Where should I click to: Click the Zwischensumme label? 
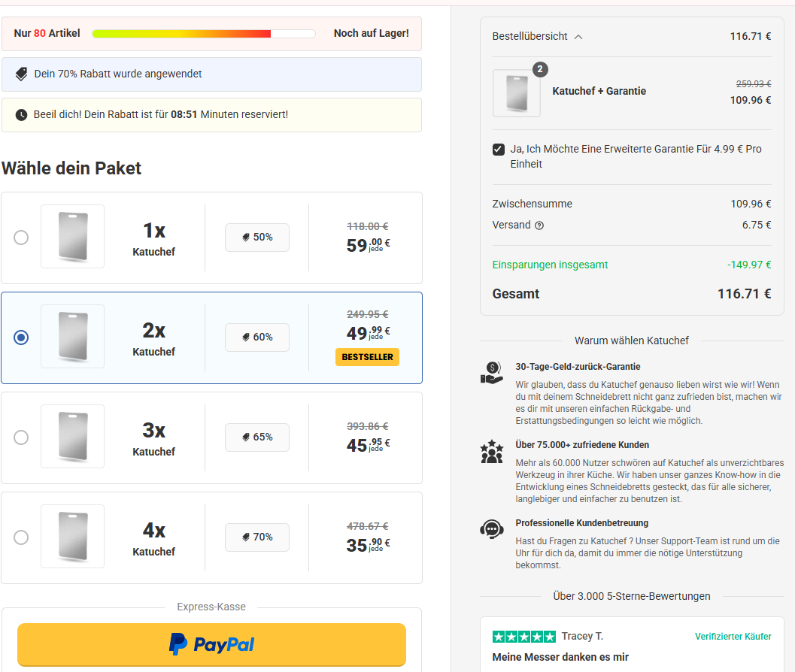533,204
